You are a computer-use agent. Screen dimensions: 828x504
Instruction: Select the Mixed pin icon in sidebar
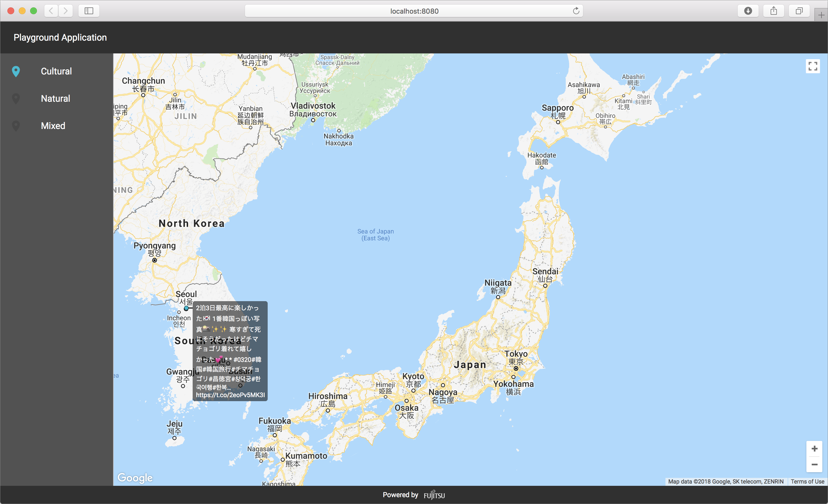point(16,126)
